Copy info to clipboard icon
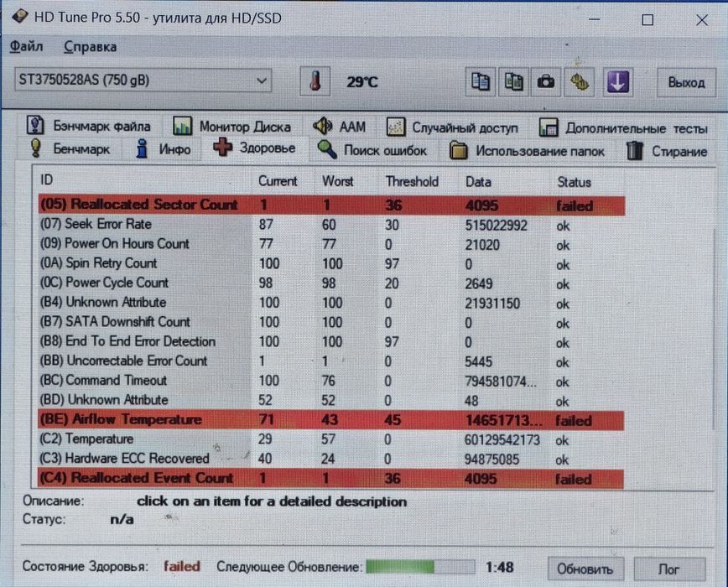 480,81
